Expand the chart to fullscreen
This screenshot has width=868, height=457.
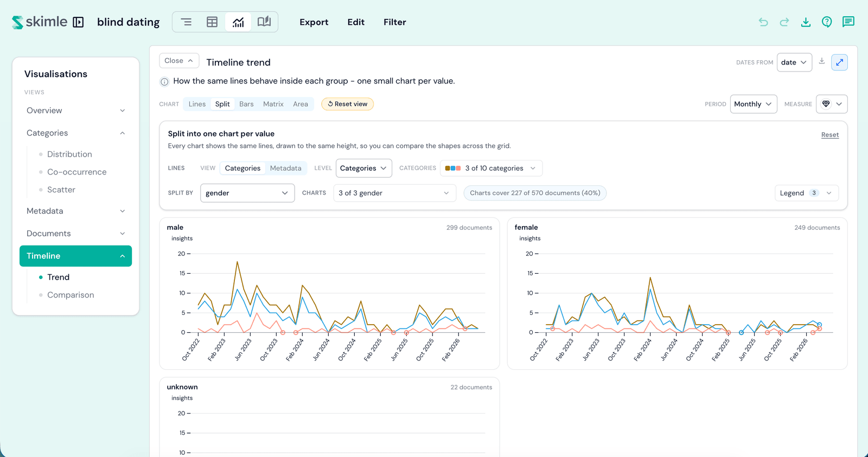click(839, 62)
